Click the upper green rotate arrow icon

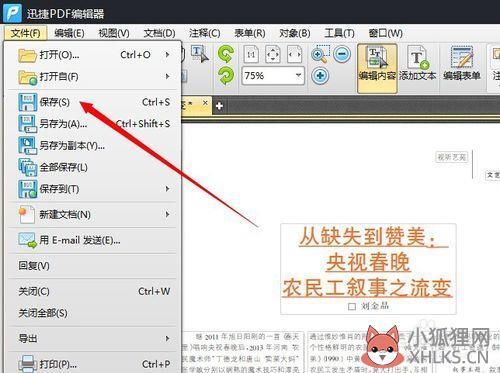(x=226, y=54)
